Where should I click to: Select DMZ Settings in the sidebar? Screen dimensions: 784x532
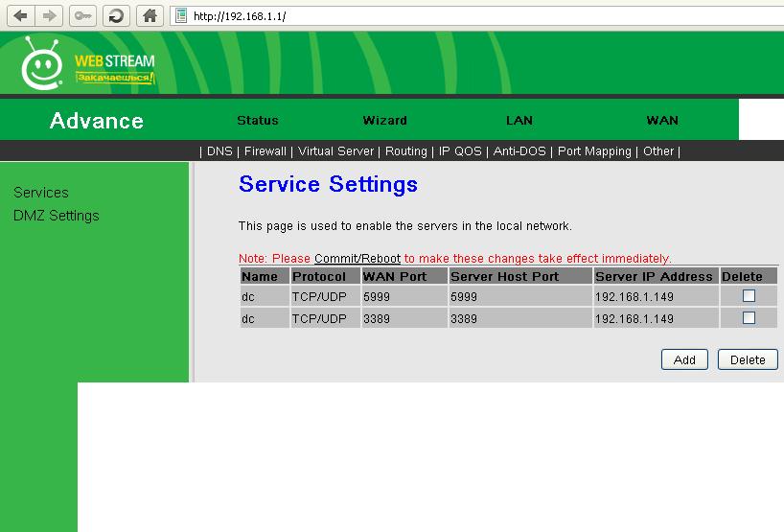coord(56,216)
